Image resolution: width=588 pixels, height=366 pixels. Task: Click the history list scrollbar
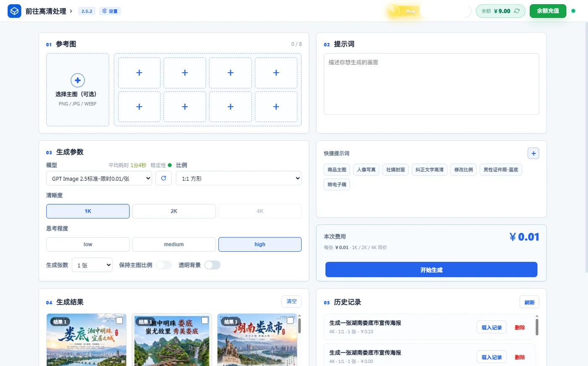click(x=537, y=327)
